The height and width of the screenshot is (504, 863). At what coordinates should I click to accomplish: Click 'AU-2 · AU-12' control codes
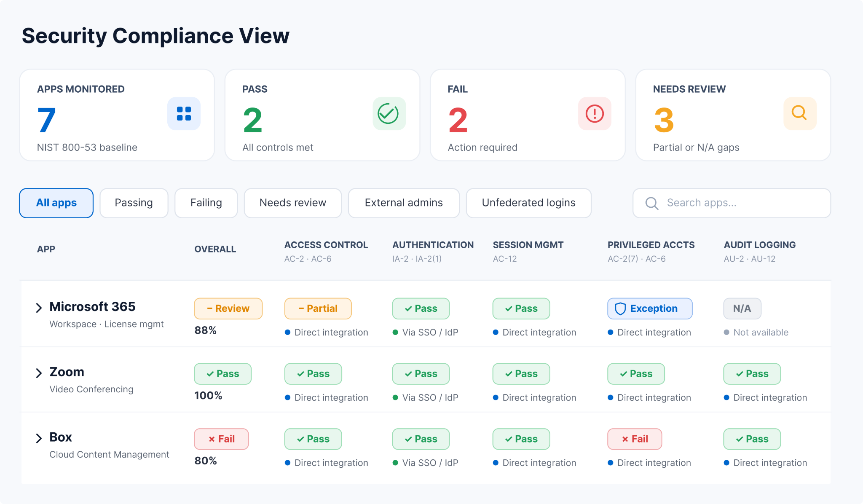click(x=750, y=259)
